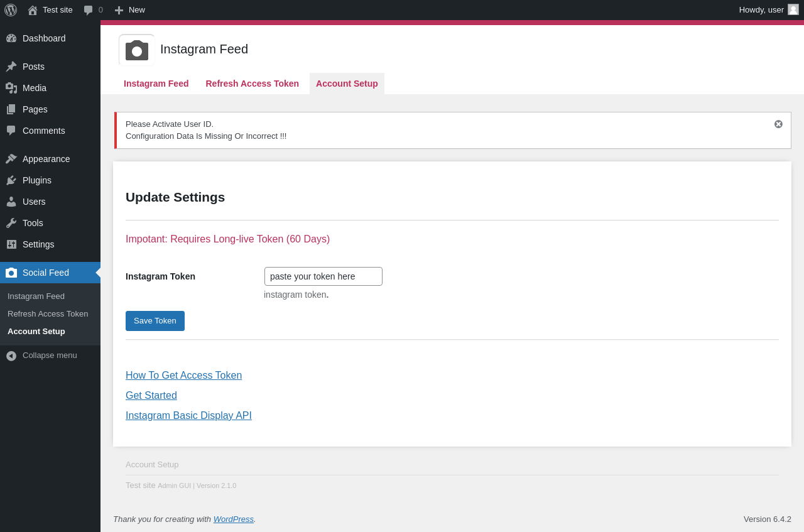Dismiss the Please Activate User ID notice
804x532 pixels.
[778, 124]
